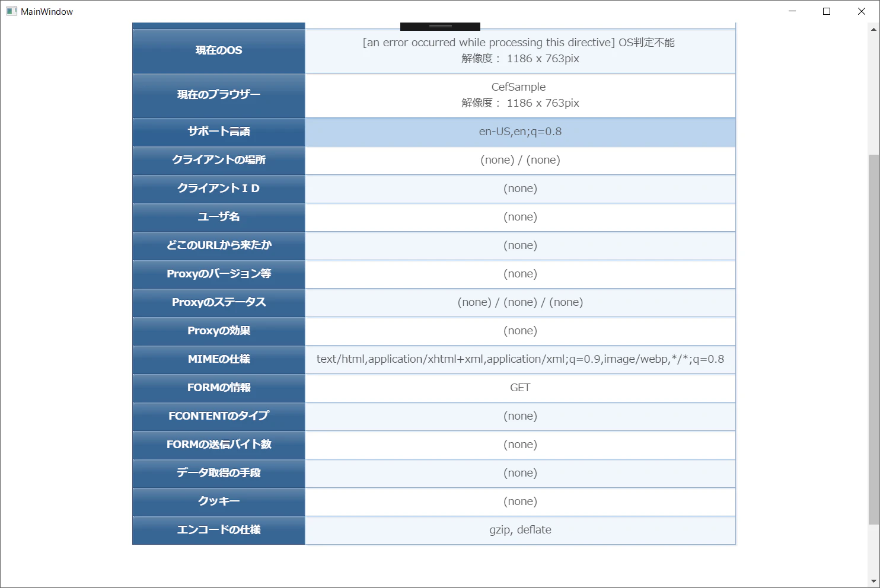Click the どこのURLから来たか header cell
Screen dimensions: 880x588
click(x=219, y=246)
